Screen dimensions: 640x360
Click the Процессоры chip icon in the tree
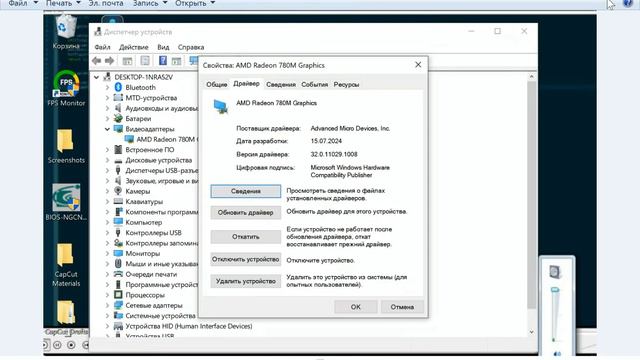point(118,295)
